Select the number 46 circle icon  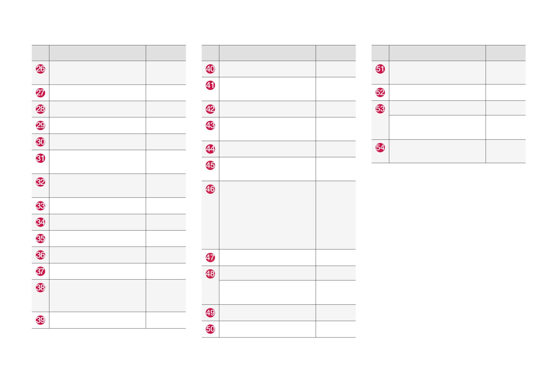pos(210,189)
